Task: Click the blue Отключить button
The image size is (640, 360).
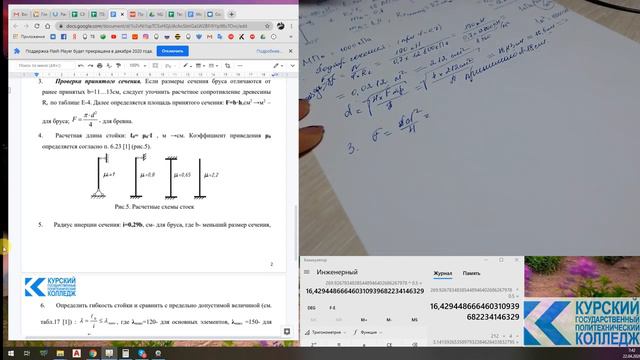Action: (172, 51)
